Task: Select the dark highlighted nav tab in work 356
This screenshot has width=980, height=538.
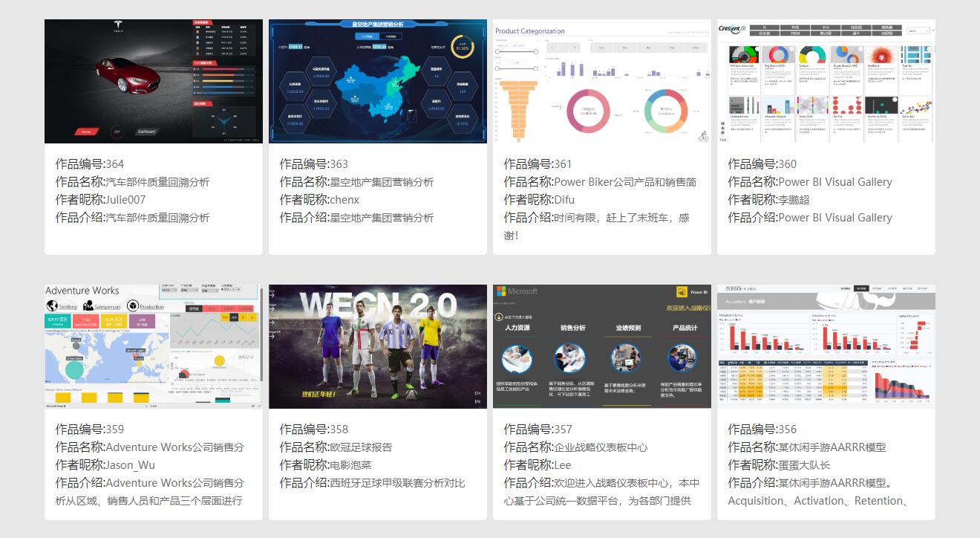Action: point(861,288)
